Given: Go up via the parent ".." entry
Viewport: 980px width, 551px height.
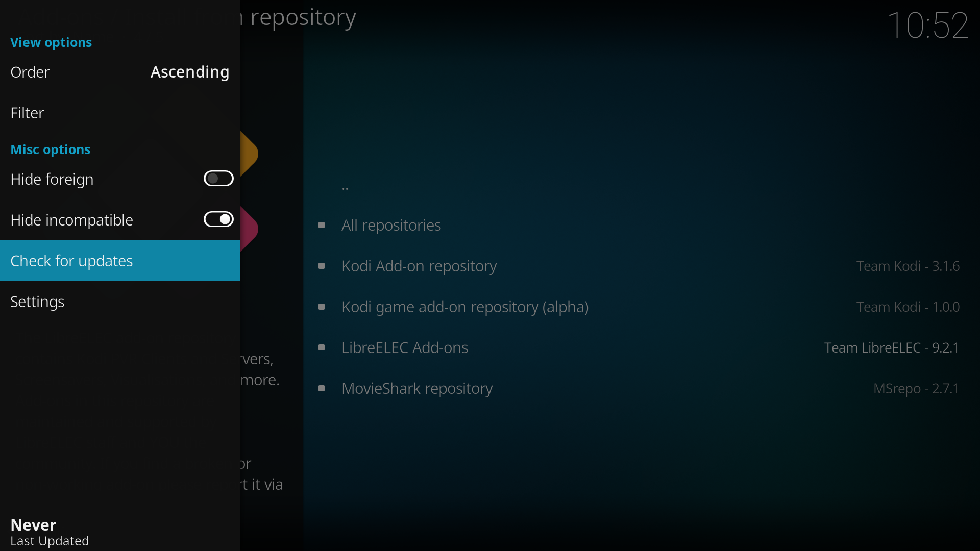Looking at the screenshot, I should pos(345,186).
